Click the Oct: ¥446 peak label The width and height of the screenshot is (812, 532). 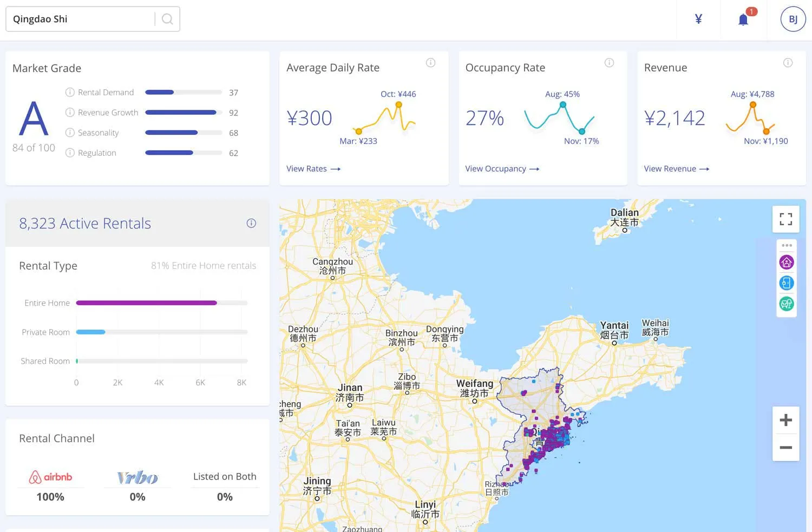[x=398, y=94]
